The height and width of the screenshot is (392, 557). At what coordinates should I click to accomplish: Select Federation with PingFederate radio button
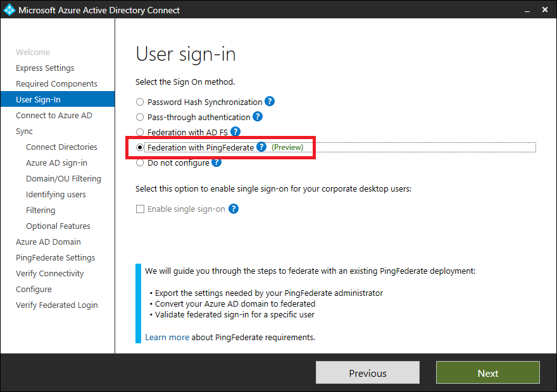point(140,147)
